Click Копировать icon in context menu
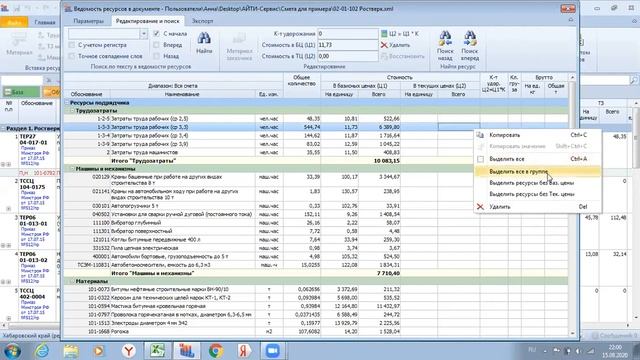Image resolution: width=640 pixels, height=360 pixels. [480, 135]
